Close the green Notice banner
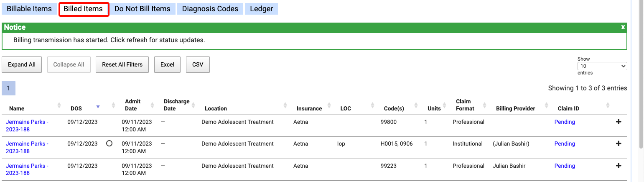Screen dimensions: 644x182 (x=623, y=27)
